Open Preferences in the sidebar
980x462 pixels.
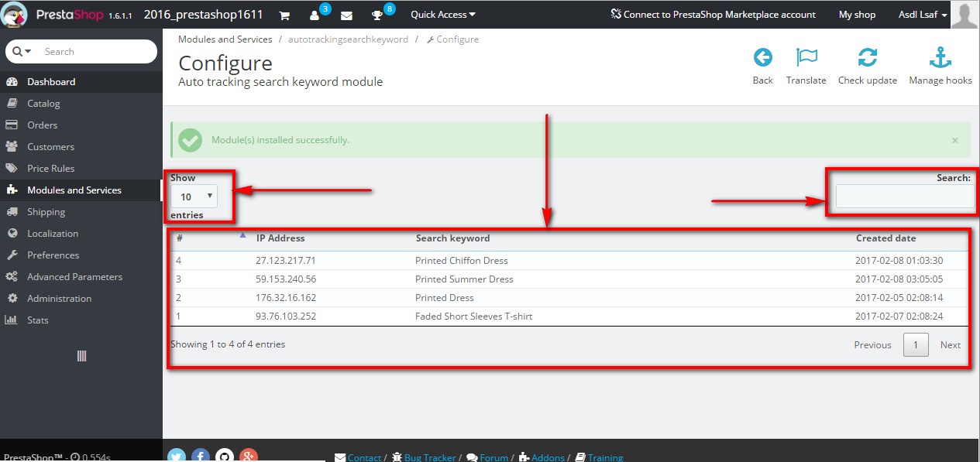point(81,255)
